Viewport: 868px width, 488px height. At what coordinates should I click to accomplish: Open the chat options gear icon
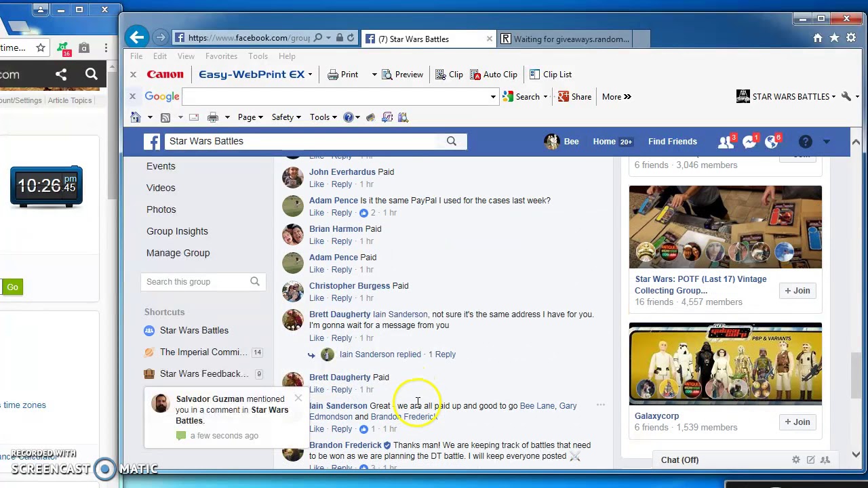click(x=796, y=460)
